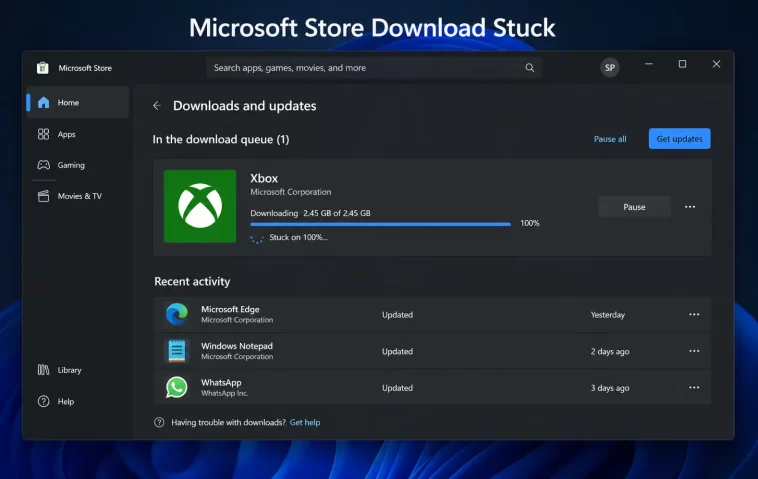Open the Xbox app tile image
758x479 pixels.
(200, 206)
